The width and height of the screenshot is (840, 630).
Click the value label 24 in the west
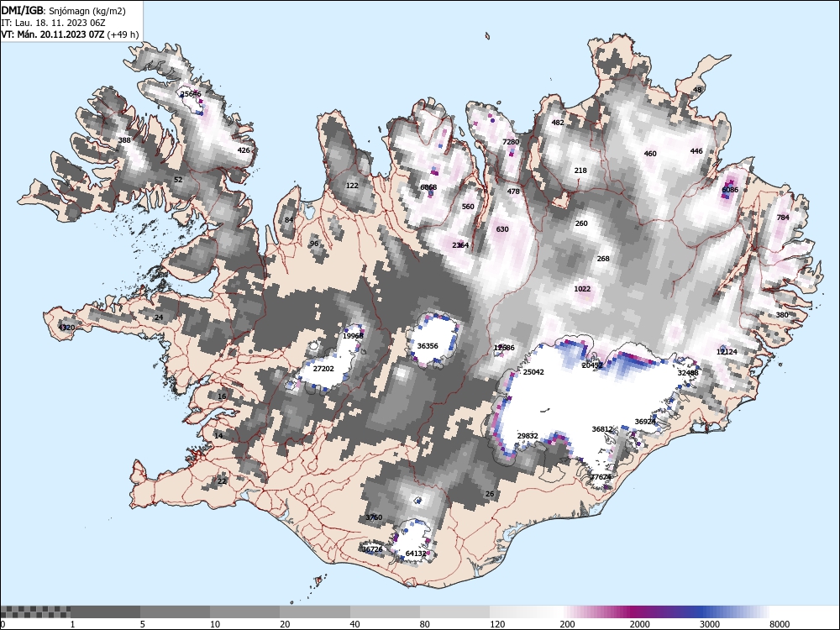tap(159, 318)
